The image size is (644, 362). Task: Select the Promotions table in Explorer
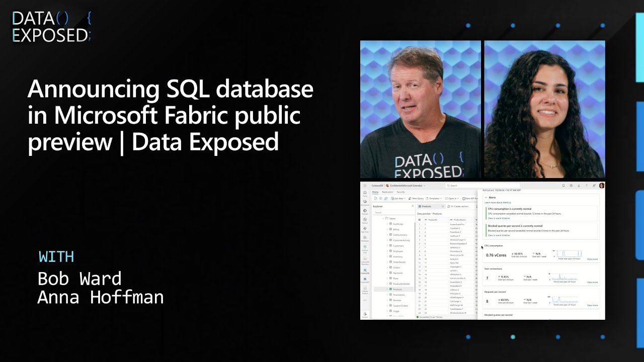399,295
